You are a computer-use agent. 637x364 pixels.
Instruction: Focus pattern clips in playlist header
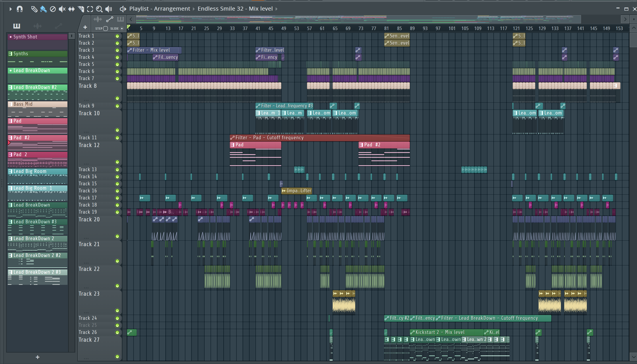pos(121,19)
